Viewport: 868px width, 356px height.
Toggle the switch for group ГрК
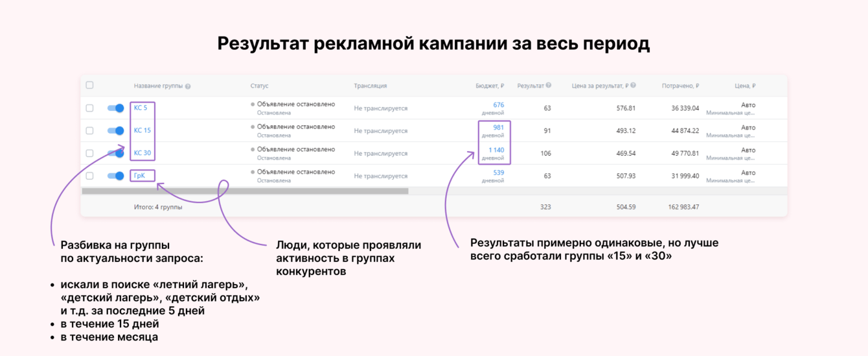[x=115, y=176]
